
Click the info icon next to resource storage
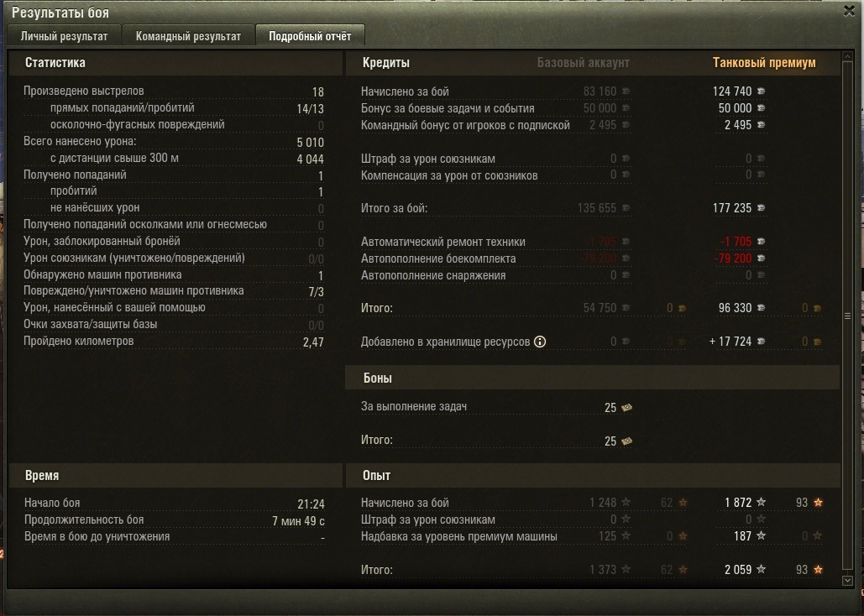tap(540, 342)
